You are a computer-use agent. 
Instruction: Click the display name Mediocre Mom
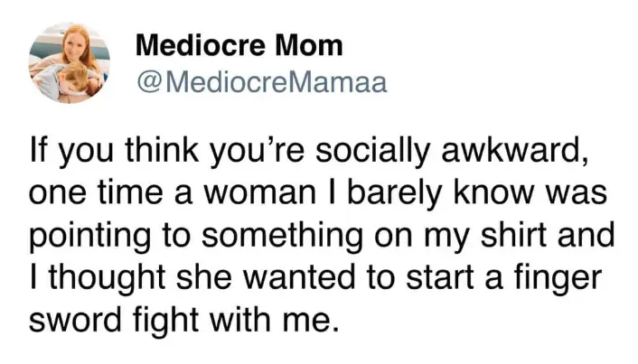[x=239, y=45]
